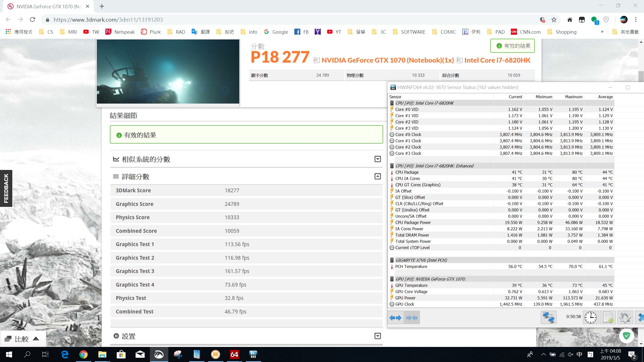Viewport: 644px width, 362px height.
Task: Open the Windows Start menu
Action: 9,354
